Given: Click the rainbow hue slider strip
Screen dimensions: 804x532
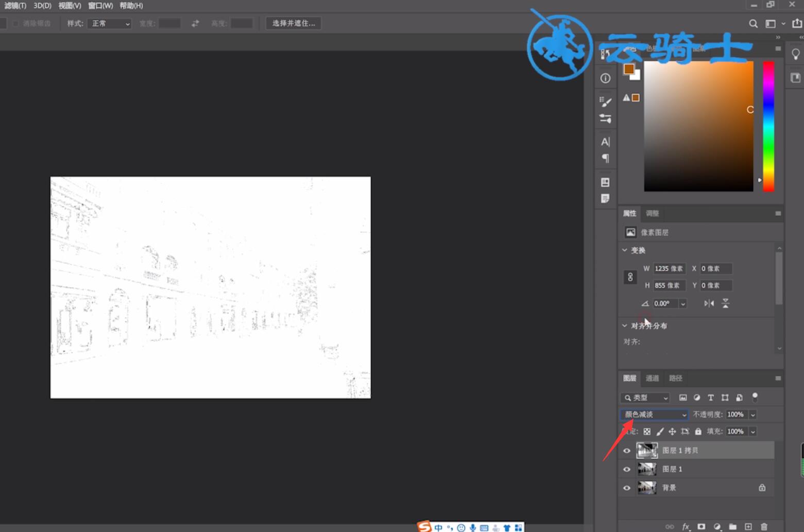Looking at the screenshot, I should pyautogui.click(x=768, y=126).
